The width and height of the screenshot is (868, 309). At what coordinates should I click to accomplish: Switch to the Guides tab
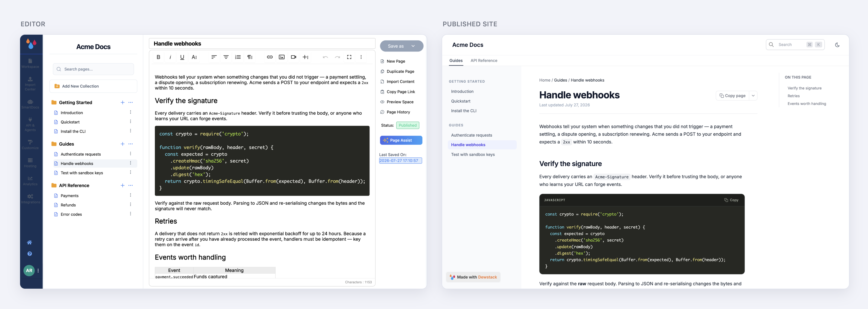[x=456, y=61]
